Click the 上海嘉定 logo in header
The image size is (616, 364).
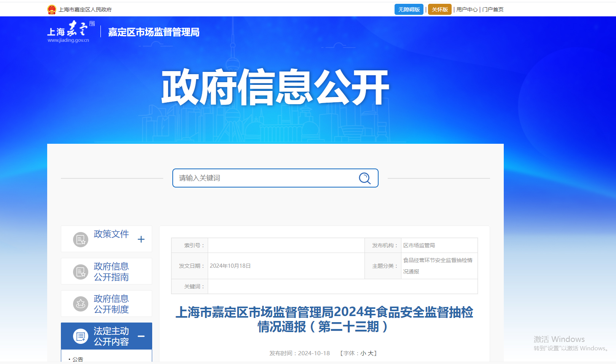click(x=71, y=32)
